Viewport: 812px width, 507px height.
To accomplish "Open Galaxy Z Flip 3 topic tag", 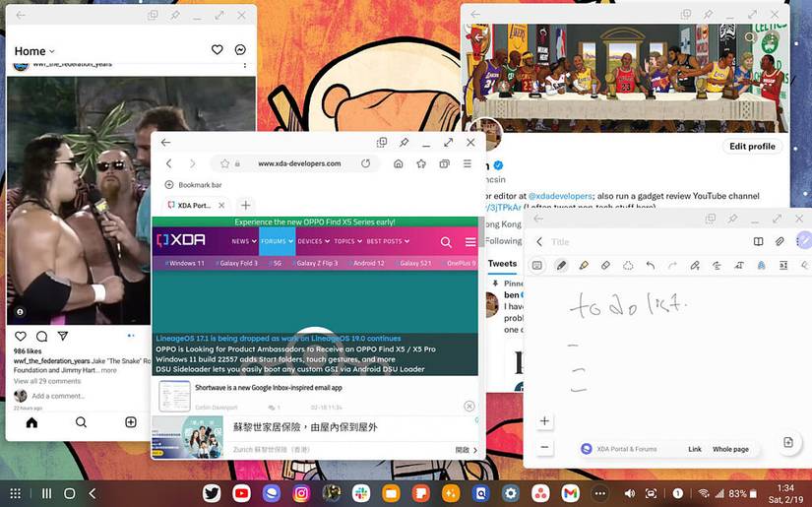I will pyautogui.click(x=315, y=263).
